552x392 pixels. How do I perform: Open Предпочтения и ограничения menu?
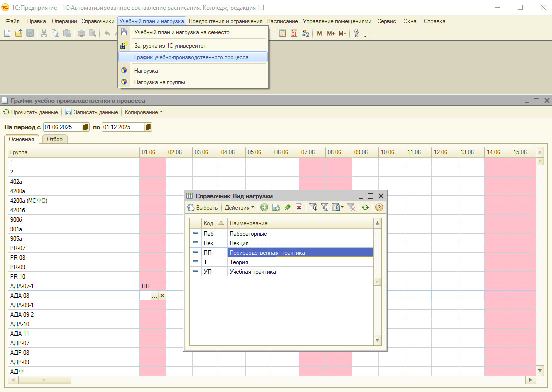pyautogui.click(x=225, y=21)
